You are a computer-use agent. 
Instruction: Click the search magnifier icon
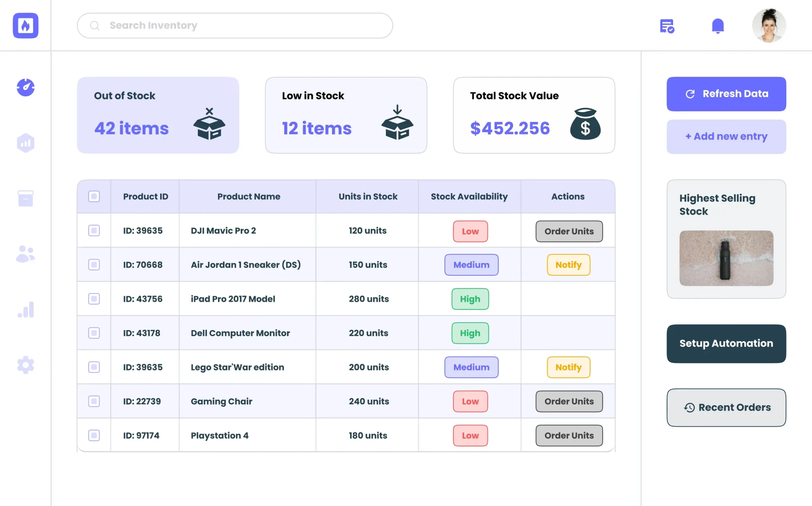click(x=95, y=25)
